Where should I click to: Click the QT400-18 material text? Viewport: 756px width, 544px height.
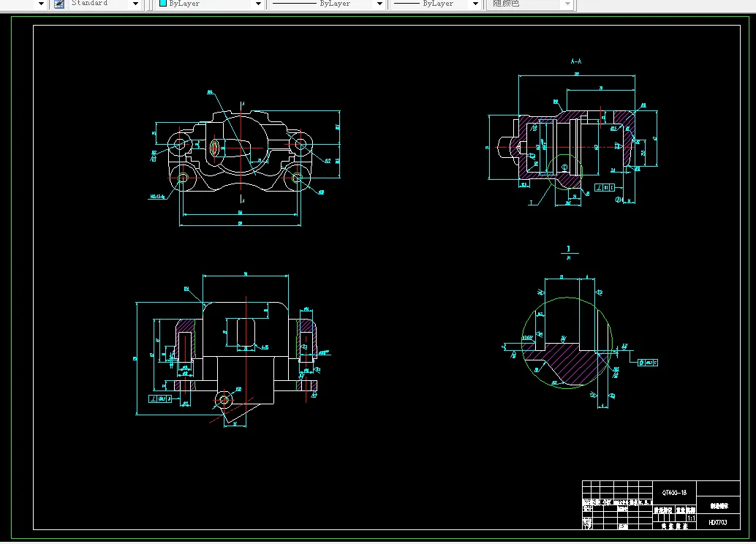(x=674, y=492)
